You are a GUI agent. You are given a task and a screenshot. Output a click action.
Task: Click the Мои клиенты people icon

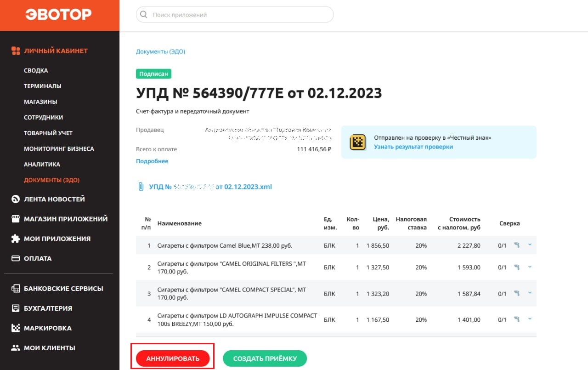tap(16, 348)
